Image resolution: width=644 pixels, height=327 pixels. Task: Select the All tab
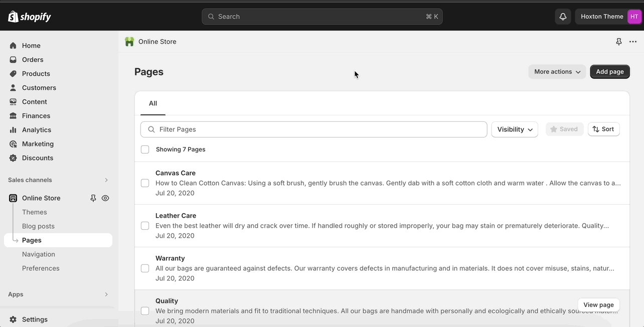(x=153, y=103)
